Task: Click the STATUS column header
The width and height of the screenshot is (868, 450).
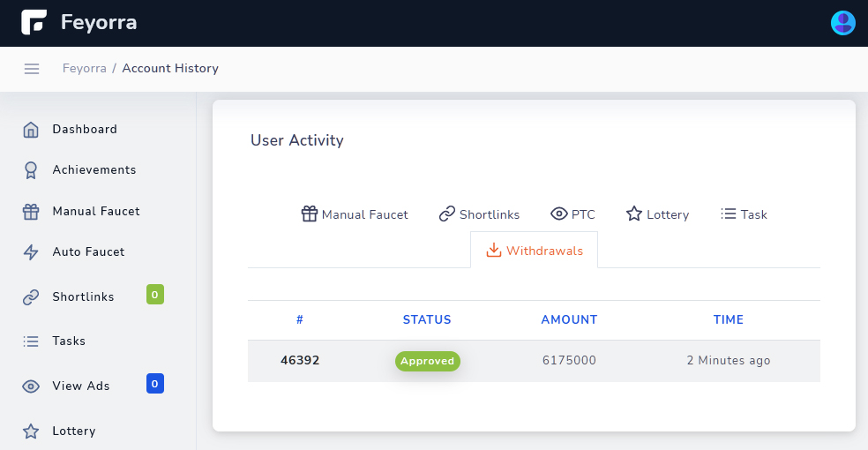Action: 427,319
